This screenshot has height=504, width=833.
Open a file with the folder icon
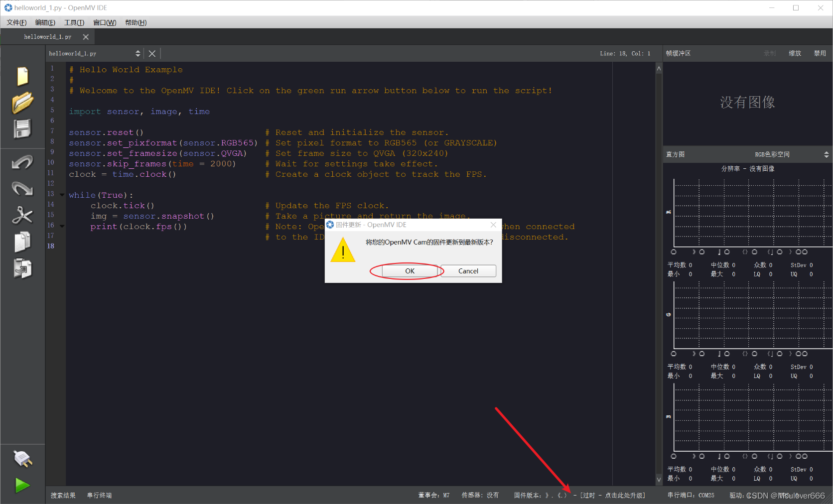(x=22, y=103)
